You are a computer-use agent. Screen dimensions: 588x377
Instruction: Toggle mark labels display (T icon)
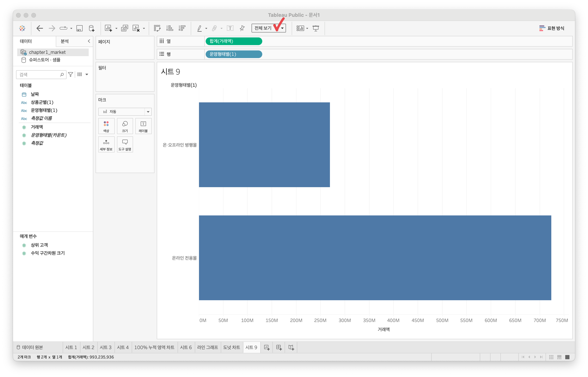tap(230, 28)
